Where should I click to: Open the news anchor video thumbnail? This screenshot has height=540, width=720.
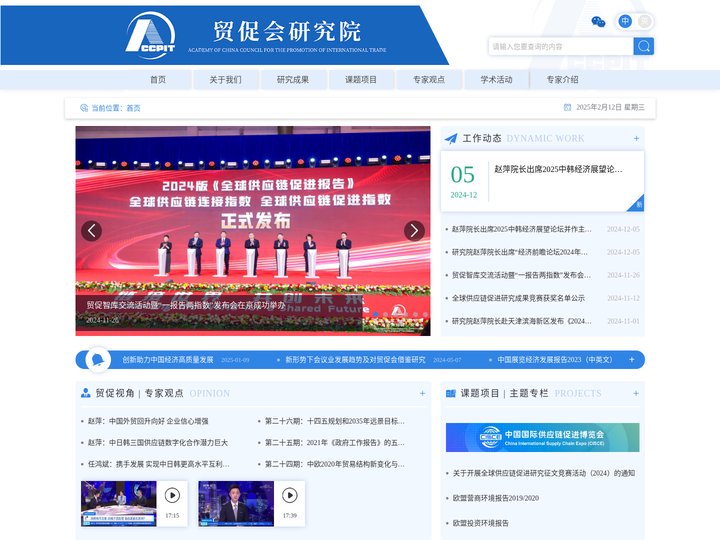point(236,504)
